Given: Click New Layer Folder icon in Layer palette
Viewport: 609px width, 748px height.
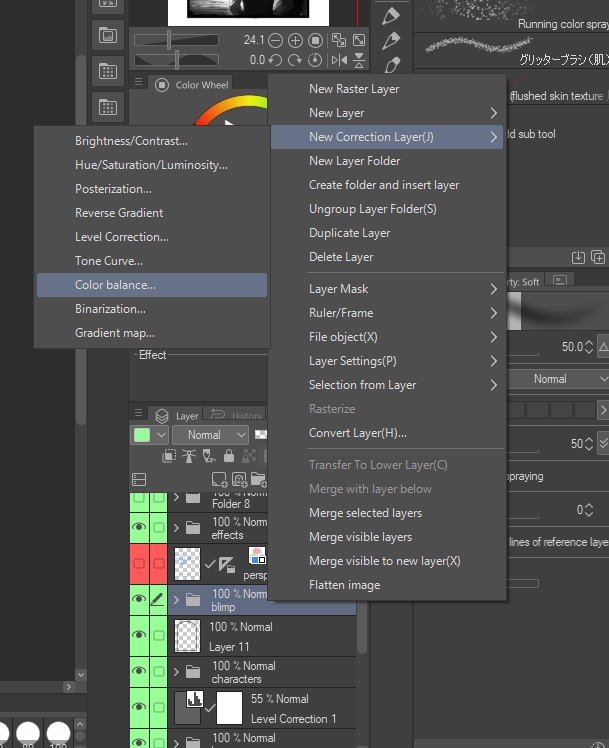Looking at the screenshot, I should click(x=258, y=479).
